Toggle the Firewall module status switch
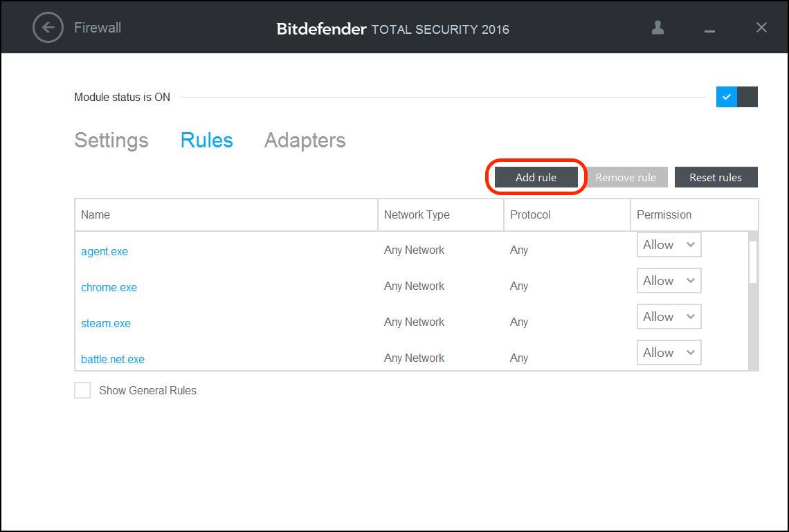This screenshot has height=532, width=789. tap(736, 97)
